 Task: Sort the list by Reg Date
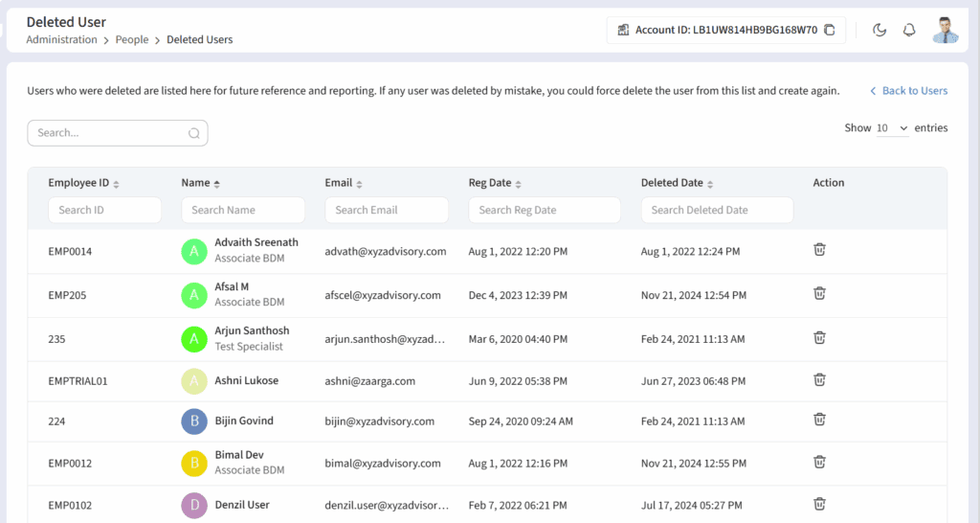[495, 183]
